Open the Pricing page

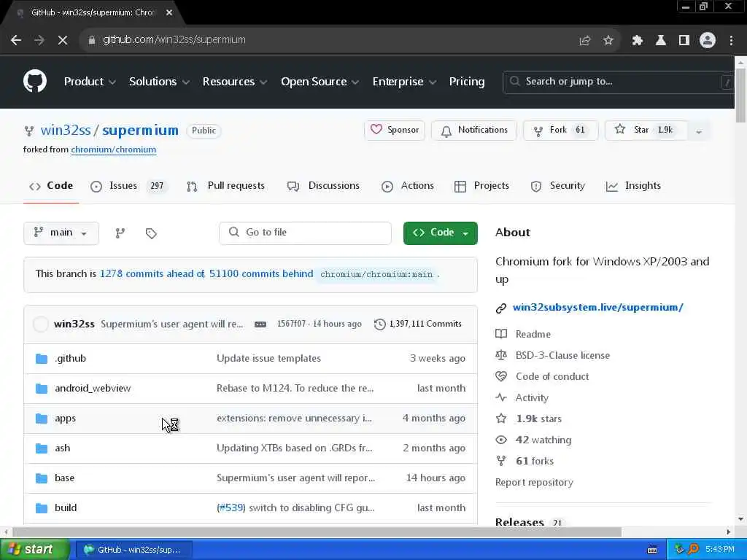pos(466,82)
